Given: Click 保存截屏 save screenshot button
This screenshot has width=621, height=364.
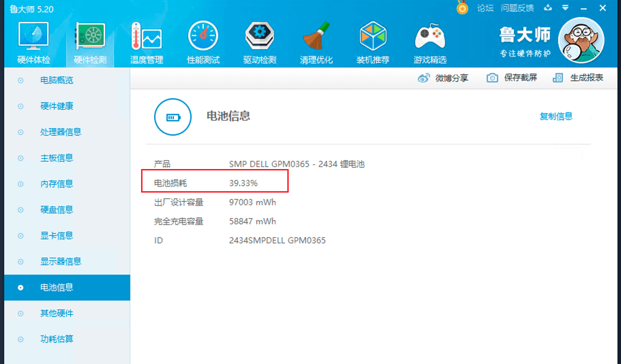Looking at the screenshot, I should click(512, 78).
